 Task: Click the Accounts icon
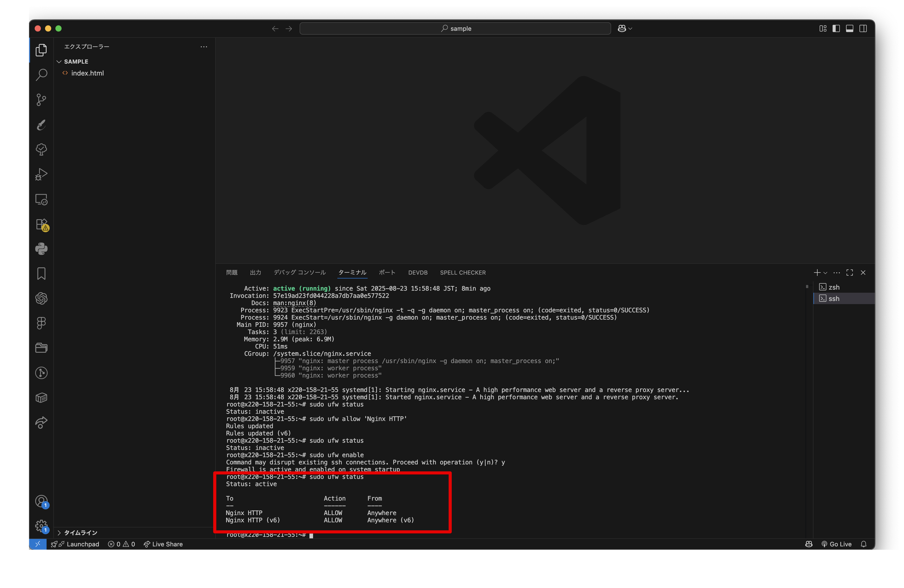41,501
